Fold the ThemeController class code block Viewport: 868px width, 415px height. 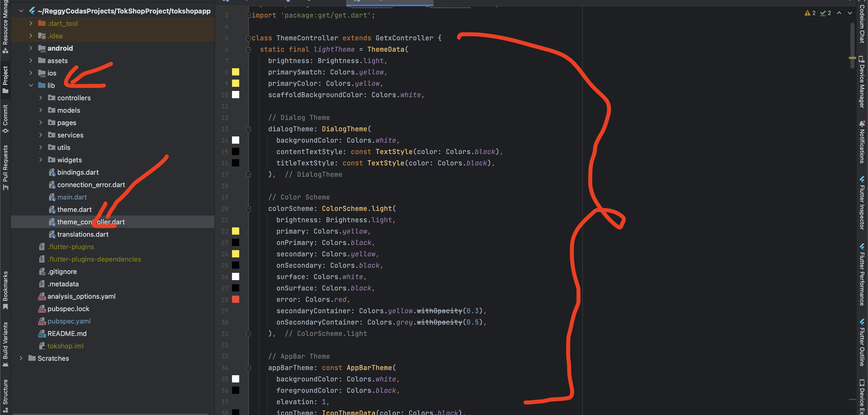point(248,38)
